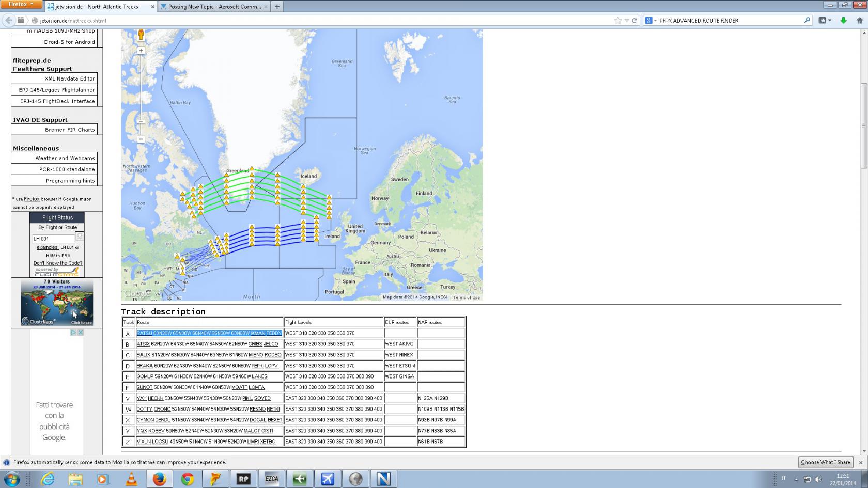Image resolution: width=868 pixels, height=488 pixels.
Task: Show hidden system tray icons arrow
Action: [x=796, y=479]
